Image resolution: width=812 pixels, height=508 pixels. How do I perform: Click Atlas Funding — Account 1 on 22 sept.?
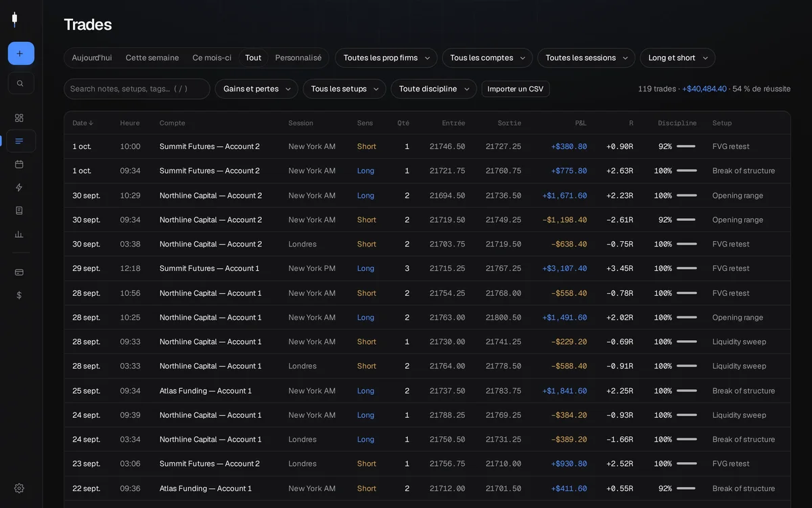click(206, 488)
